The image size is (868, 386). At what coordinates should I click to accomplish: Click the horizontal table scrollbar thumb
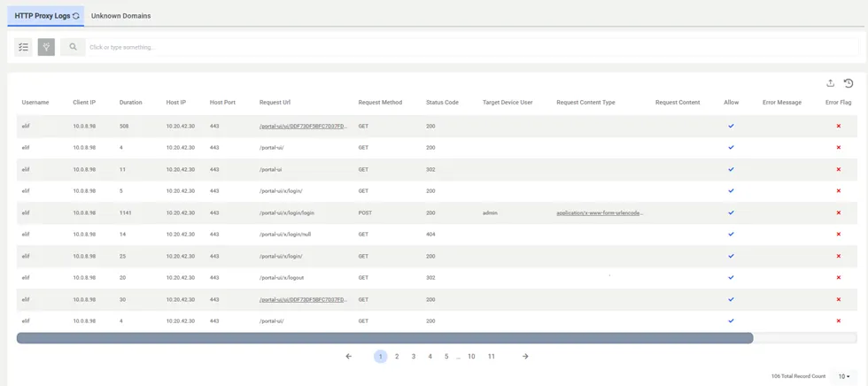pos(384,338)
